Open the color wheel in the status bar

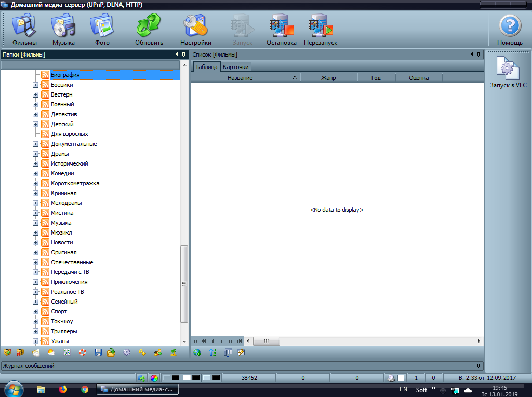pyautogui.click(x=154, y=378)
